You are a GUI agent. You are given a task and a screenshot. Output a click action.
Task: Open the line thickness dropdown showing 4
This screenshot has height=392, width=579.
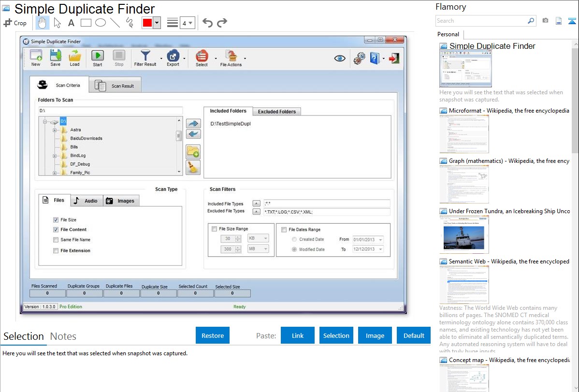[187, 23]
